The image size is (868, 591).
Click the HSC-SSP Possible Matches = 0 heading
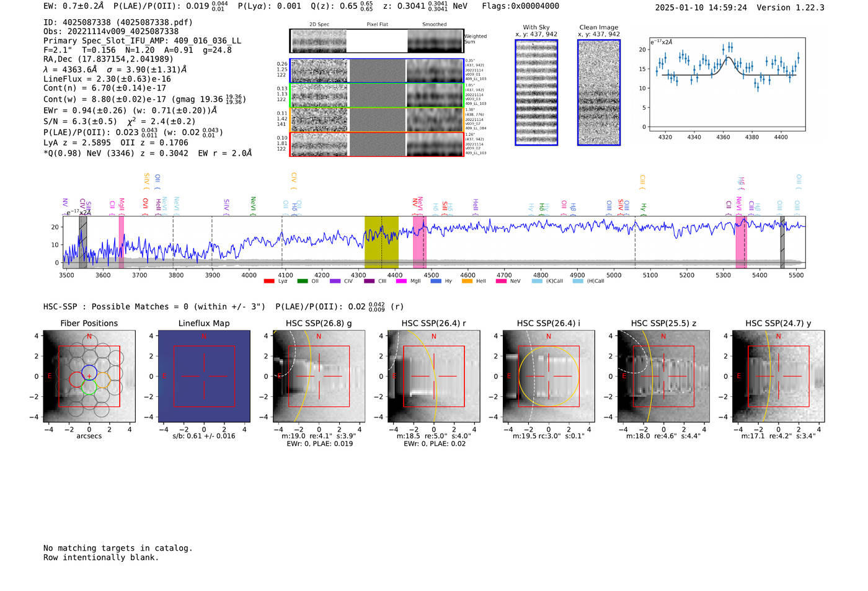[154, 307]
